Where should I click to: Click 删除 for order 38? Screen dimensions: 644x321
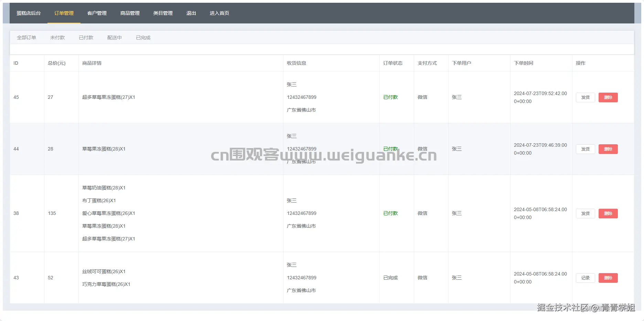click(608, 214)
